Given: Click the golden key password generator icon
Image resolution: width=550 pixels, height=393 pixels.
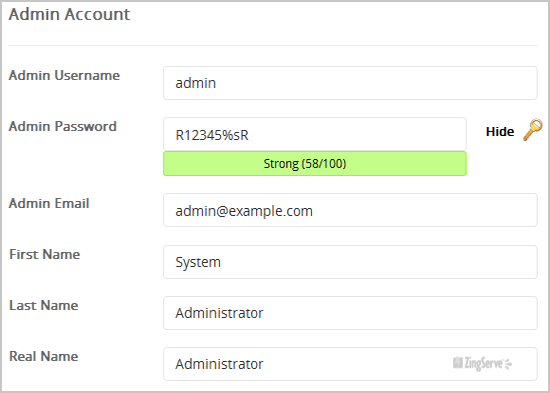Looking at the screenshot, I should tap(533, 130).
